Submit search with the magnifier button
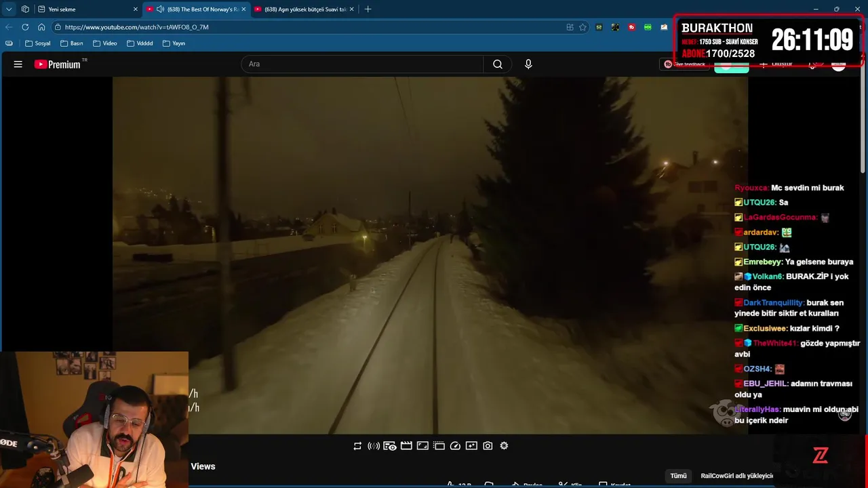This screenshot has width=868, height=488. pos(498,64)
